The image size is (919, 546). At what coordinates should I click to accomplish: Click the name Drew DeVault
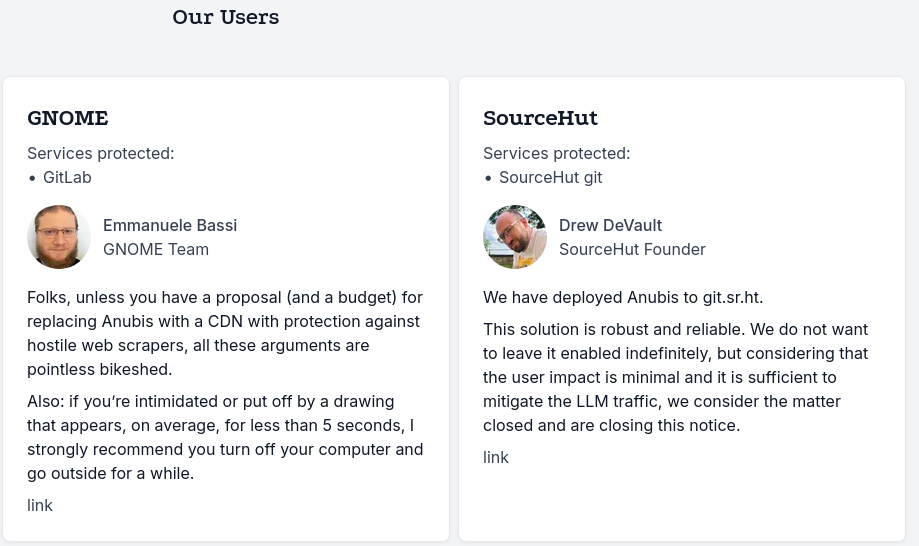pyautogui.click(x=610, y=225)
